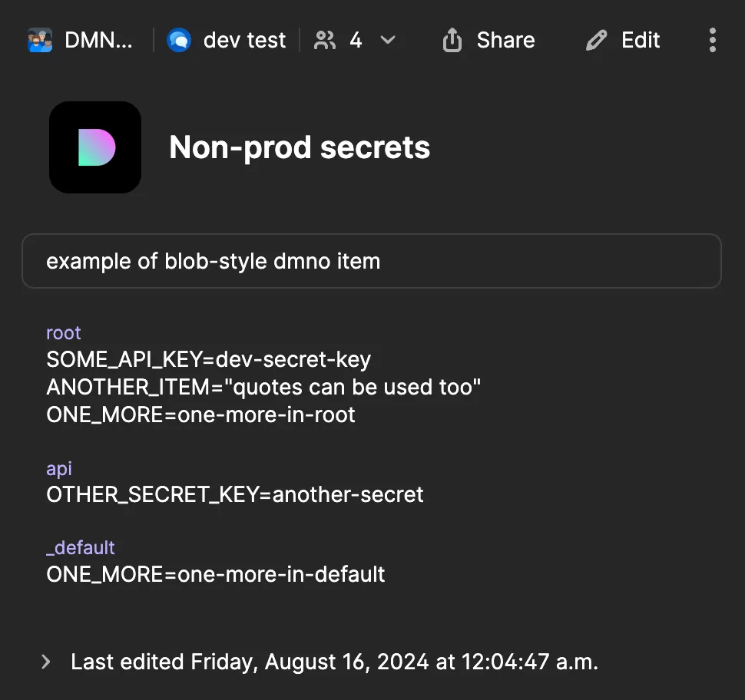
Task: Open the DMN... account switcher
Action: [83, 40]
